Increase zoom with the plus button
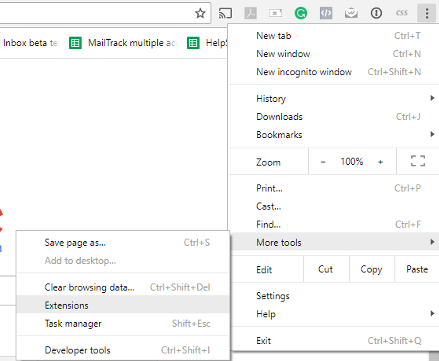439x361 pixels. 380,162
